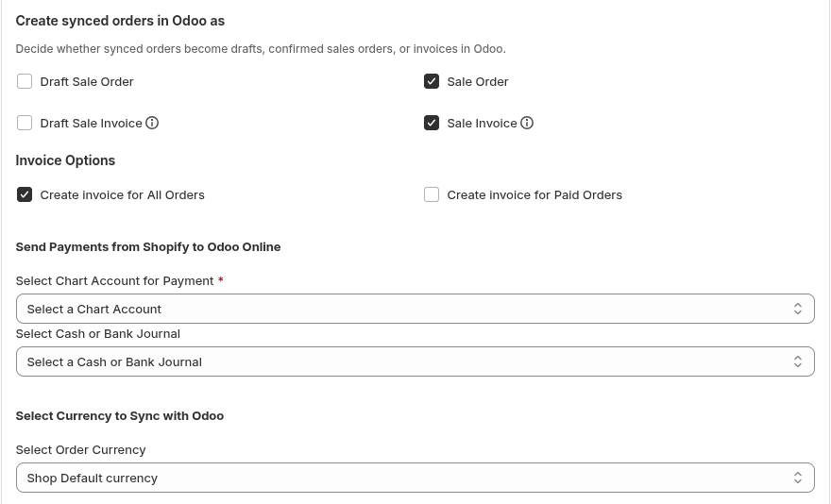
Task: Click the 'Select Chart Account for Payment' label
Action: tap(114, 280)
